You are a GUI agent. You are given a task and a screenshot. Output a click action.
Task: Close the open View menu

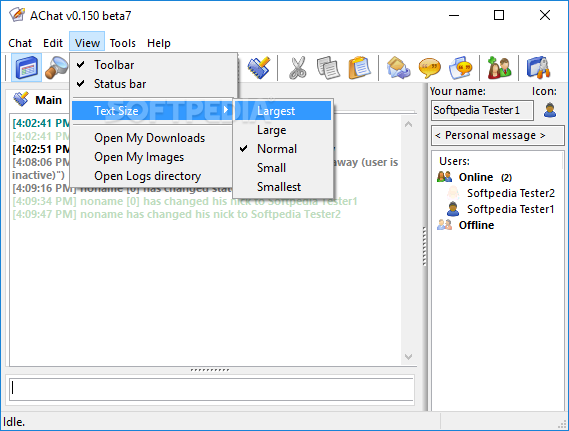[x=87, y=42]
